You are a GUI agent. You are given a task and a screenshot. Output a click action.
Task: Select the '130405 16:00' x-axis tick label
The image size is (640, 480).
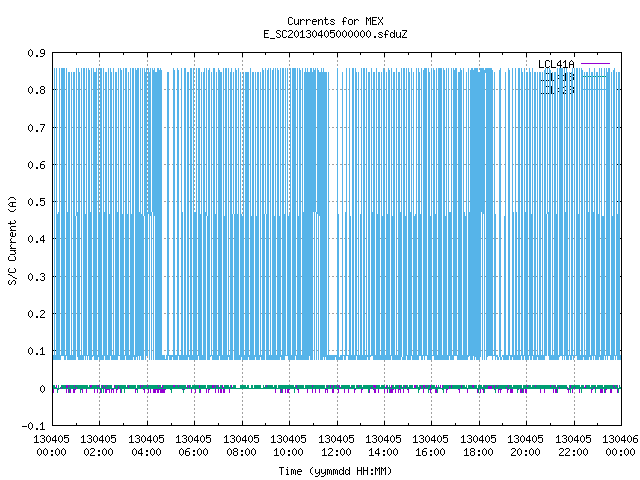(430, 446)
